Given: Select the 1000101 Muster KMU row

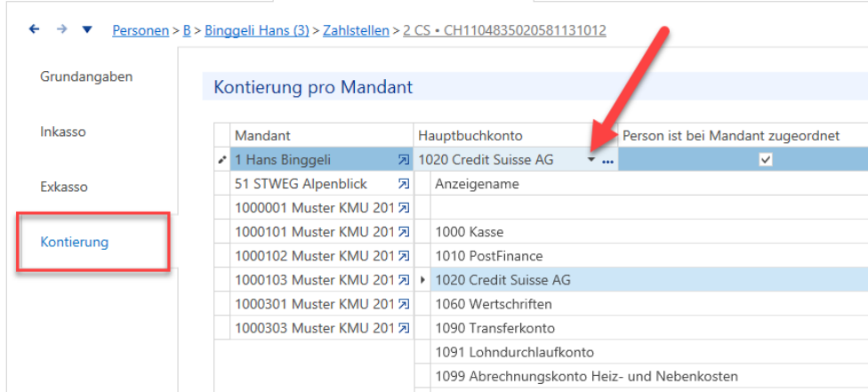Looking at the screenshot, I should [x=322, y=232].
